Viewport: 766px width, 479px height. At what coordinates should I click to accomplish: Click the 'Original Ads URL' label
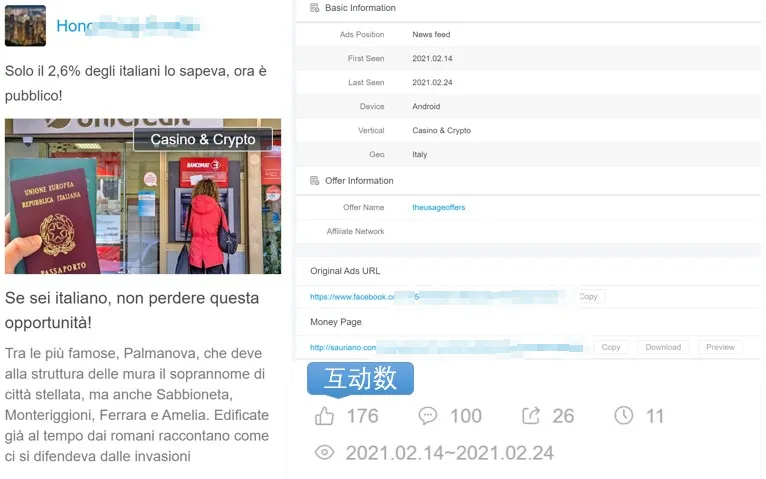click(345, 271)
